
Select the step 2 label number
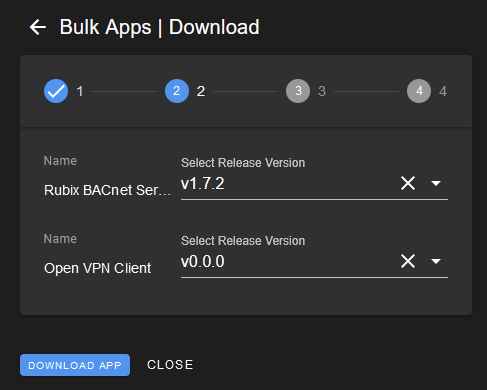[201, 91]
